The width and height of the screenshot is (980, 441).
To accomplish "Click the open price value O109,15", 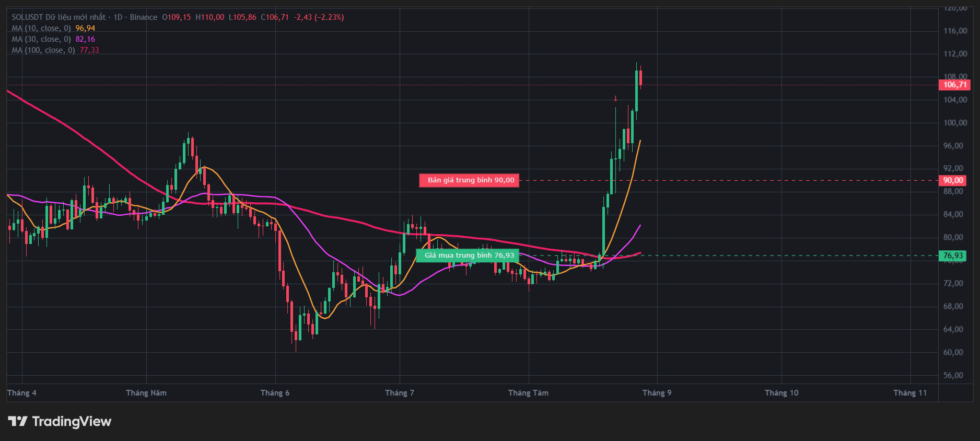I will pyautogui.click(x=177, y=17).
